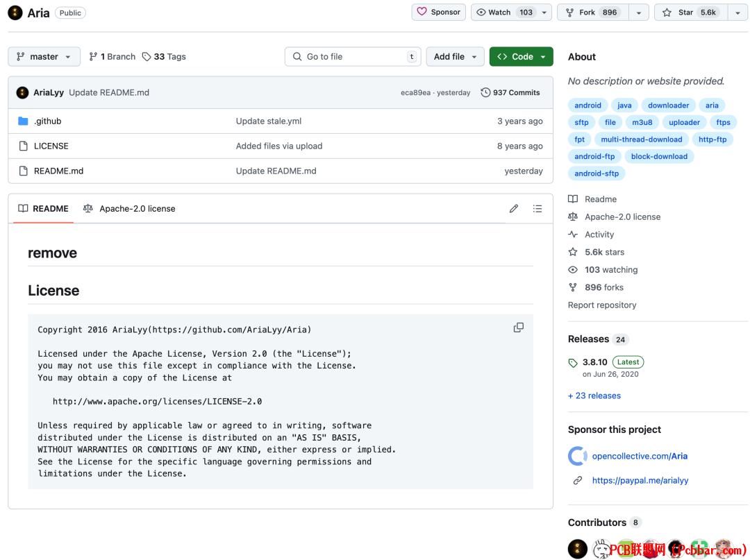Open the Activity link
The width and height of the screenshot is (750, 560).
click(x=591, y=235)
